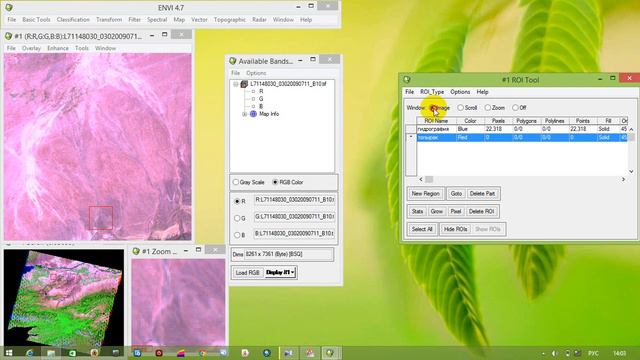
Task: Click the Red color cell of the selected ROI
Action: pyautogui.click(x=470, y=138)
